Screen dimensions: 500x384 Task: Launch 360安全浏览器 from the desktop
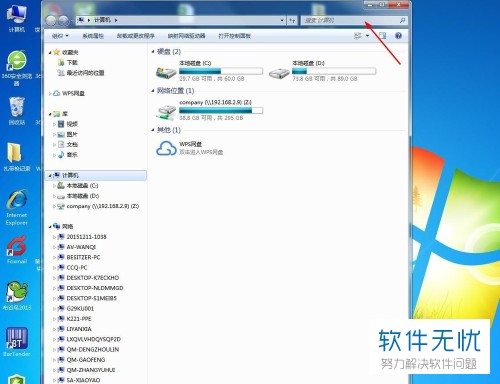click(x=17, y=68)
